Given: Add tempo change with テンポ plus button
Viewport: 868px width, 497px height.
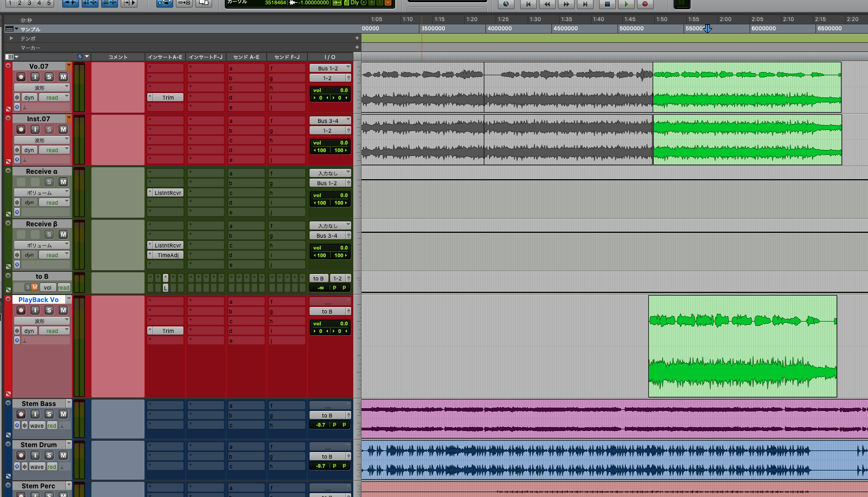Looking at the screenshot, I should tap(357, 38).
